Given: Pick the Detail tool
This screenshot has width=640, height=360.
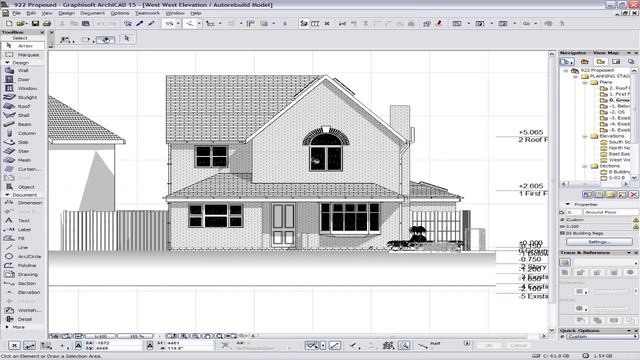Looking at the screenshot, I should pos(22,319).
